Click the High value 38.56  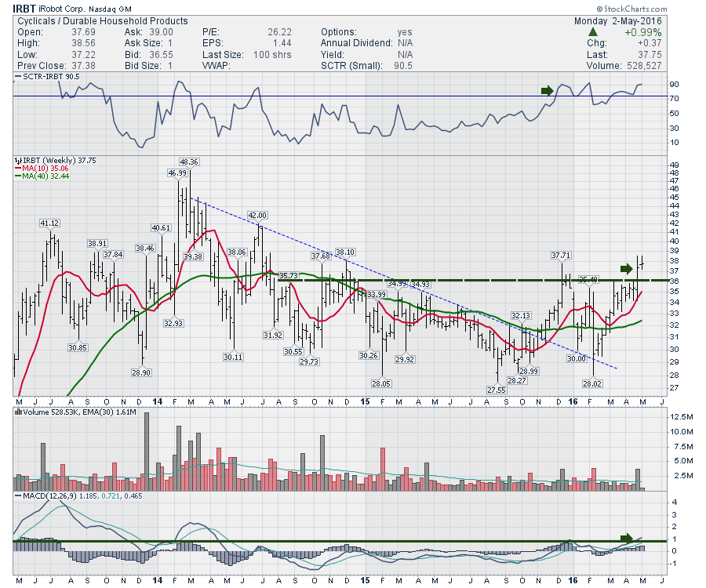click(x=83, y=43)
